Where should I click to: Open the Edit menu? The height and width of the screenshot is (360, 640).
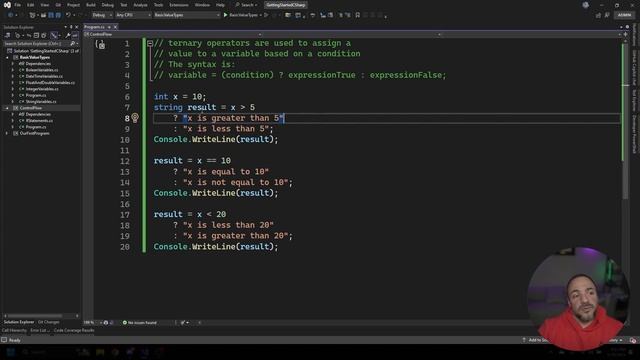tap(31, 5)
